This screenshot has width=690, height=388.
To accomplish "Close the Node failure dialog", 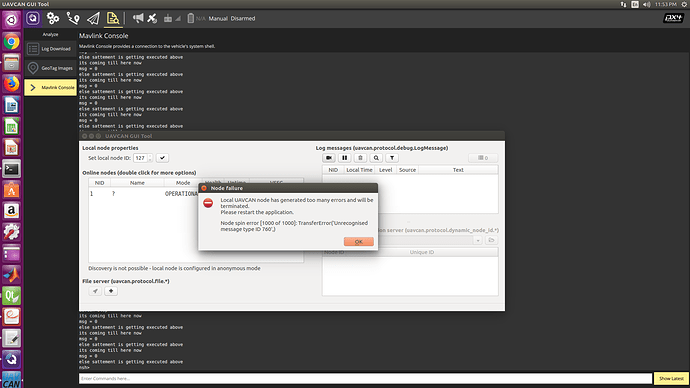I will pos(204,188).
